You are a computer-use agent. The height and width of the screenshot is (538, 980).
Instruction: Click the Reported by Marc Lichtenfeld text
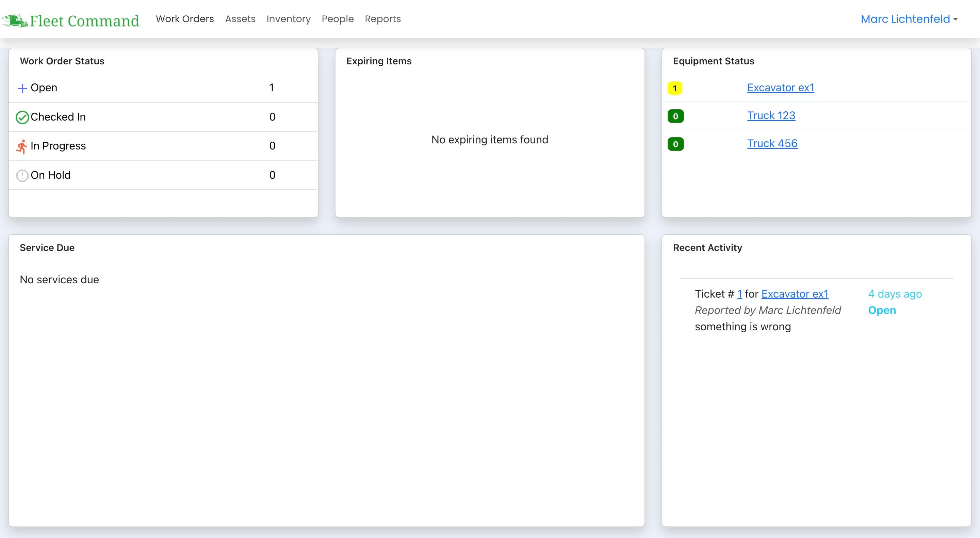pos(768,310)
